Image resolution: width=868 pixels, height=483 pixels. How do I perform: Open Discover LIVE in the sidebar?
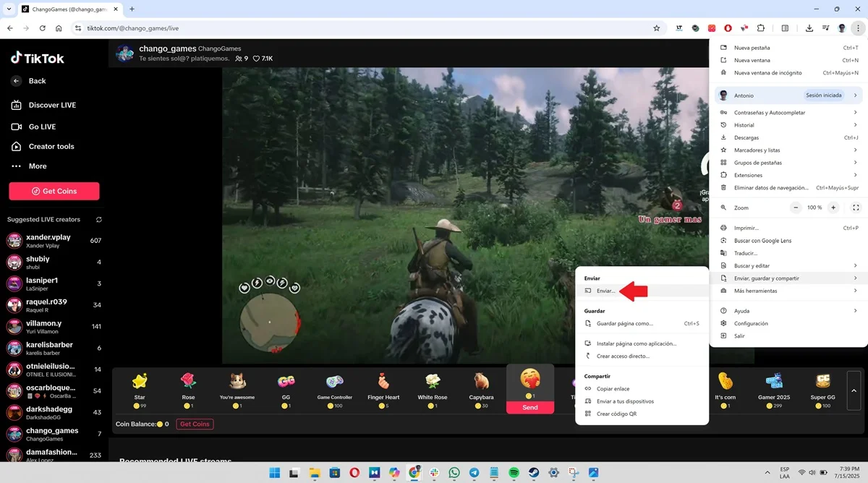[43, 105]
